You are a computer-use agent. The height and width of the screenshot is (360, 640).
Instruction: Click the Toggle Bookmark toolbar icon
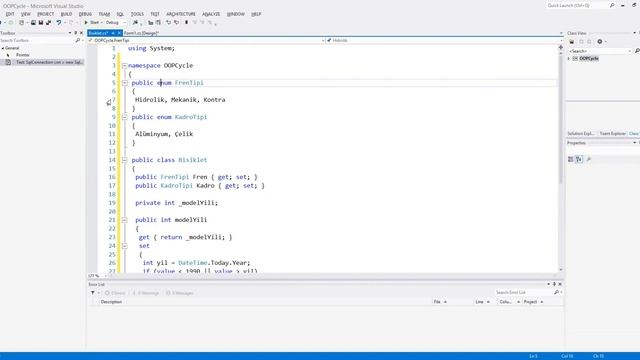(187, 22)
